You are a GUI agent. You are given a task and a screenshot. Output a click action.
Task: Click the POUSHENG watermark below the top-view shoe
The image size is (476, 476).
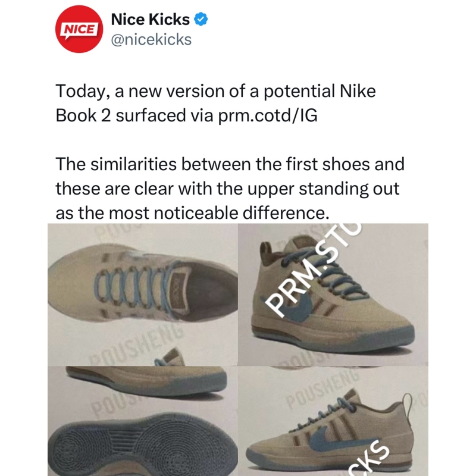point(137,343)
